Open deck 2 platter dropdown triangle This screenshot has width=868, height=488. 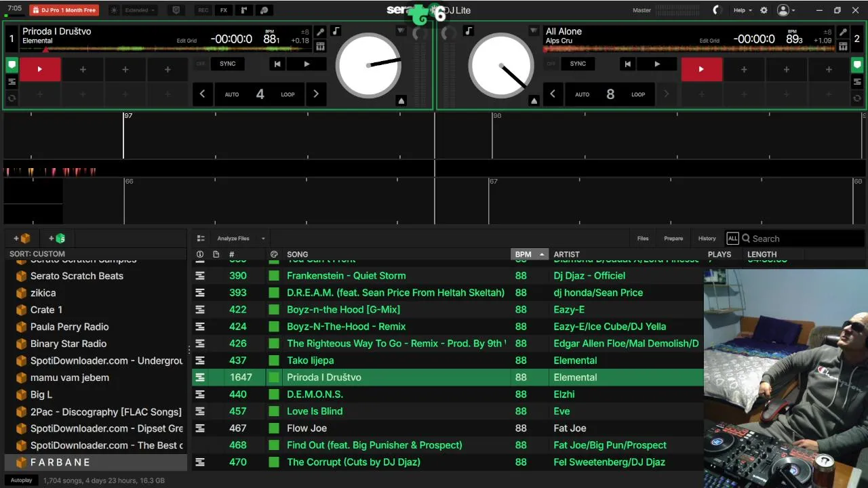[x=534, y=31]
